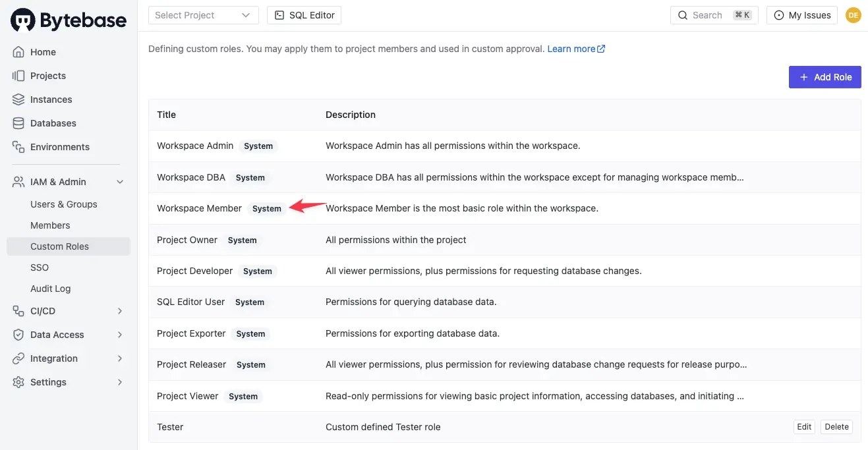
Task: Click the Environments icon in sidebar
Action: (18, 147)
